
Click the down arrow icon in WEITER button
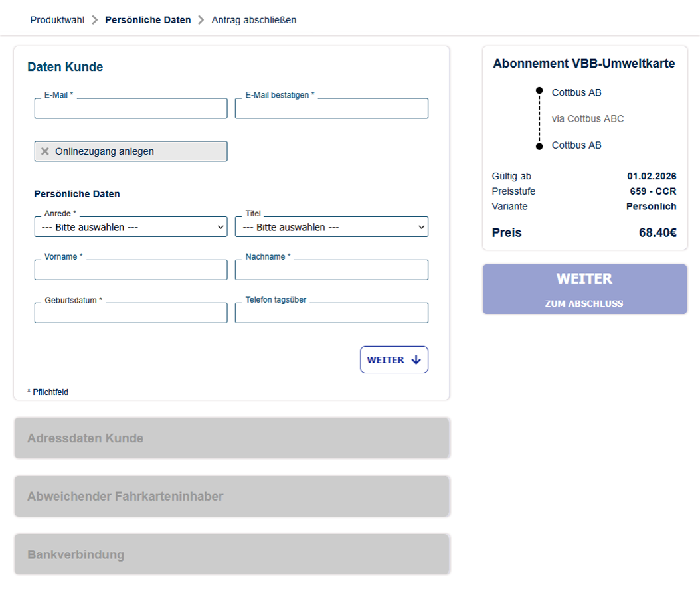(416, 360)
